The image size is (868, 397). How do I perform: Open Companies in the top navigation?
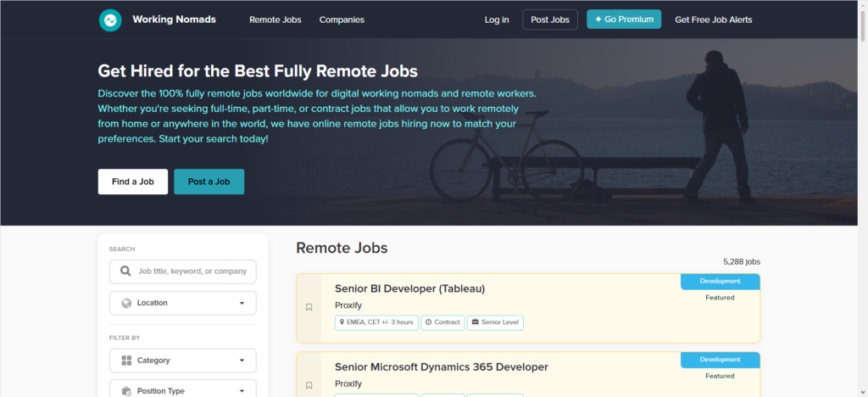[342, 20]
